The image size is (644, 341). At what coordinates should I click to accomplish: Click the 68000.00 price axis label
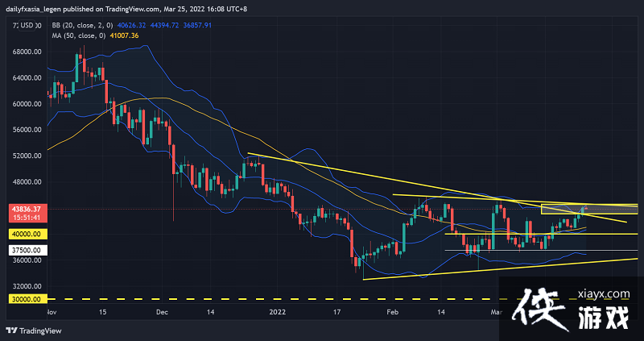(x=28, y=52)
